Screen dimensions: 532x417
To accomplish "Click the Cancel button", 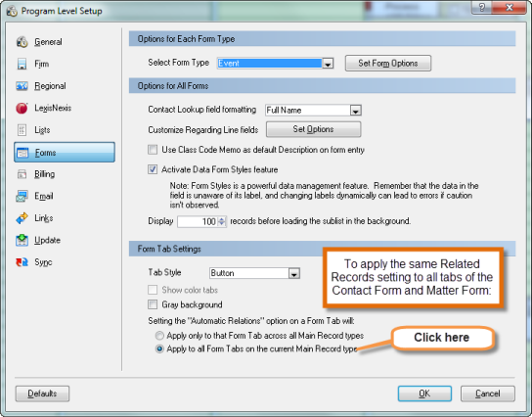I will pos(488,394).
